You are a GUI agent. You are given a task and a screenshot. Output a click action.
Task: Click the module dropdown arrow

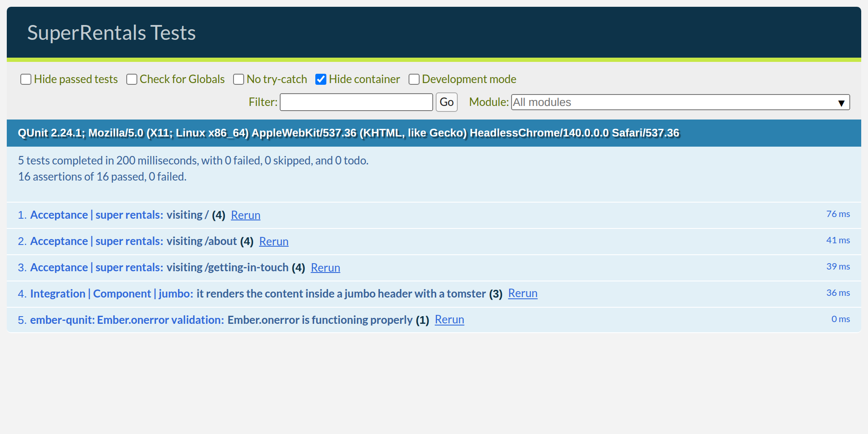point(841,103)
